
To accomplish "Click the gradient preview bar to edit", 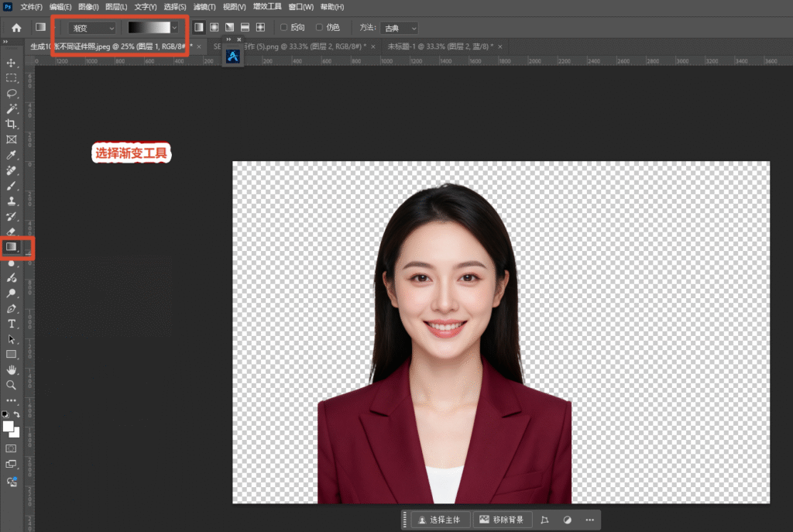I will coord(149,28).
